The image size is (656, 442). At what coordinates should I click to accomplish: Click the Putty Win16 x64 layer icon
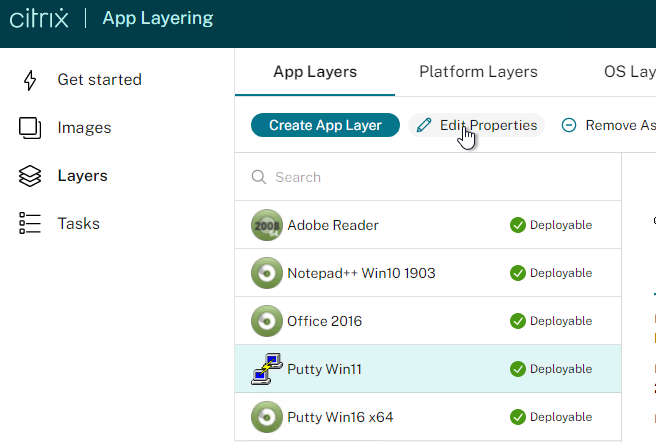tap(266, 417)
